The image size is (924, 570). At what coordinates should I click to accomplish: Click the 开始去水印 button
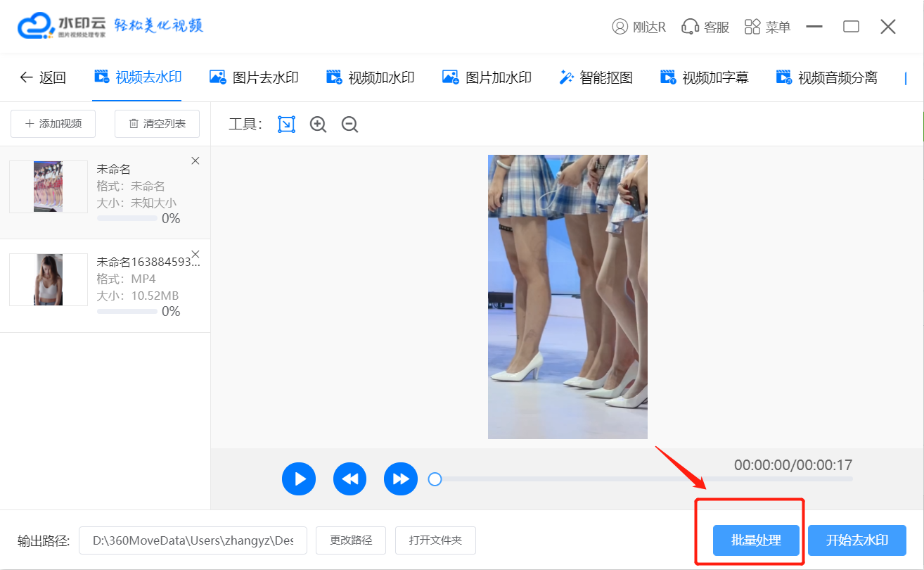(856, 540)
